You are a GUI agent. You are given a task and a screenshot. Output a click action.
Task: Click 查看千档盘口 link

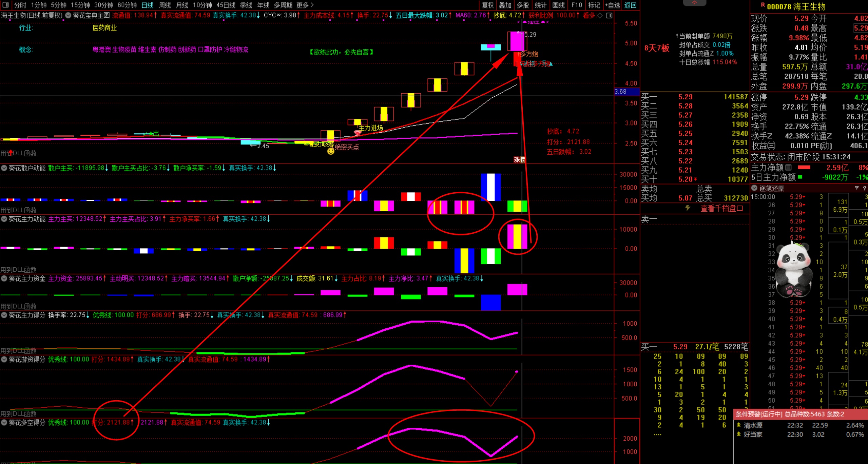(x=721, y=208)
